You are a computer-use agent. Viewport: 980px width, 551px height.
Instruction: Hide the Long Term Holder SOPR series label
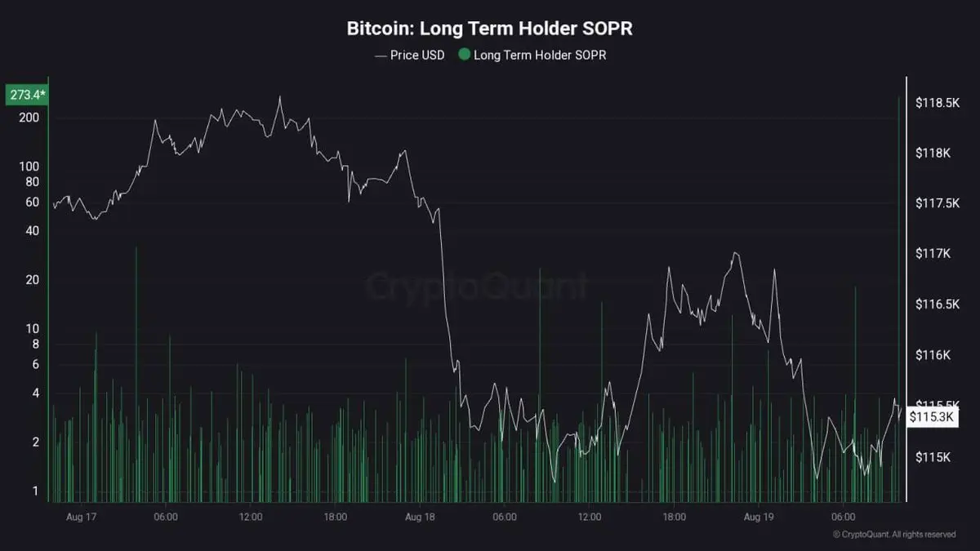tap(540, 56)
